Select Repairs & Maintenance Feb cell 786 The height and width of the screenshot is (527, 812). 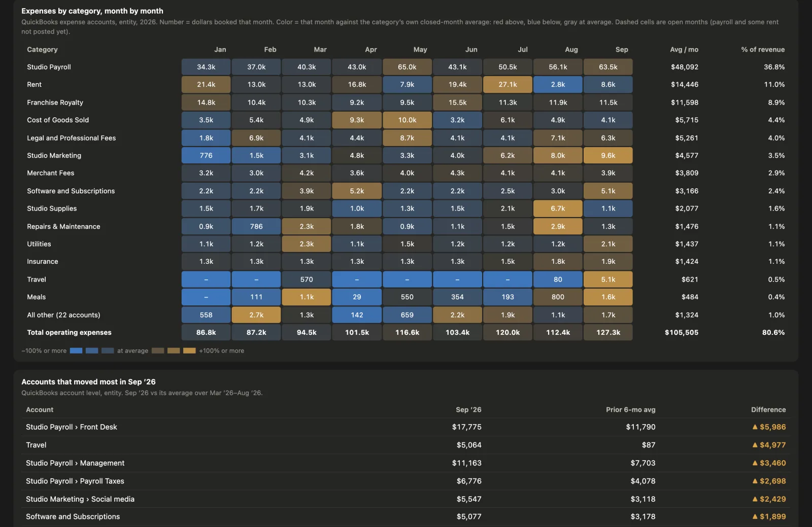click(256, 226)
